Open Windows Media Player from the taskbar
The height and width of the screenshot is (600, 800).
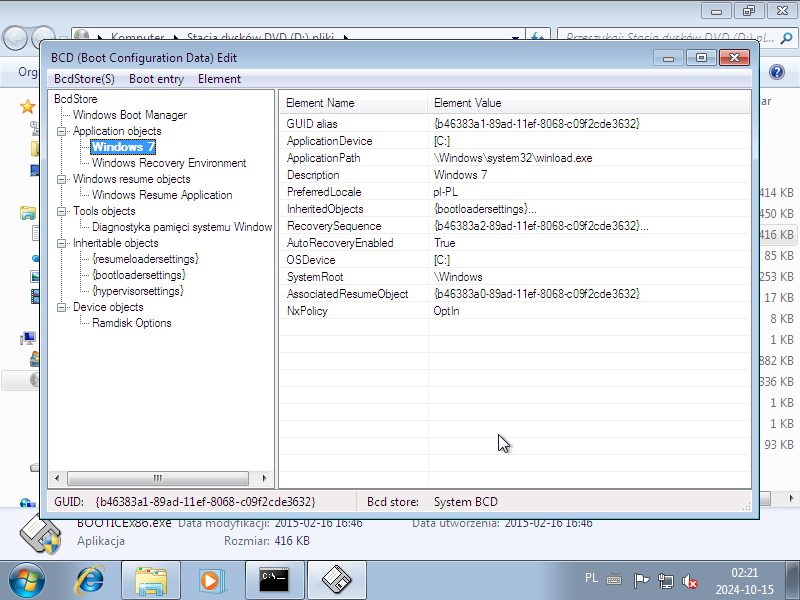tap(212, 580)
